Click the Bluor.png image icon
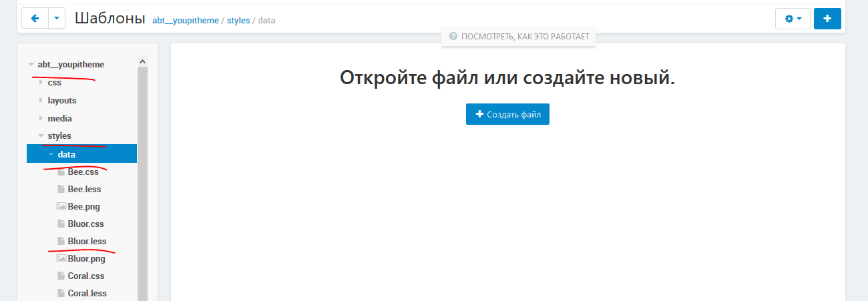The width and height of the screenshot is (868, 301). click(61, 258)
